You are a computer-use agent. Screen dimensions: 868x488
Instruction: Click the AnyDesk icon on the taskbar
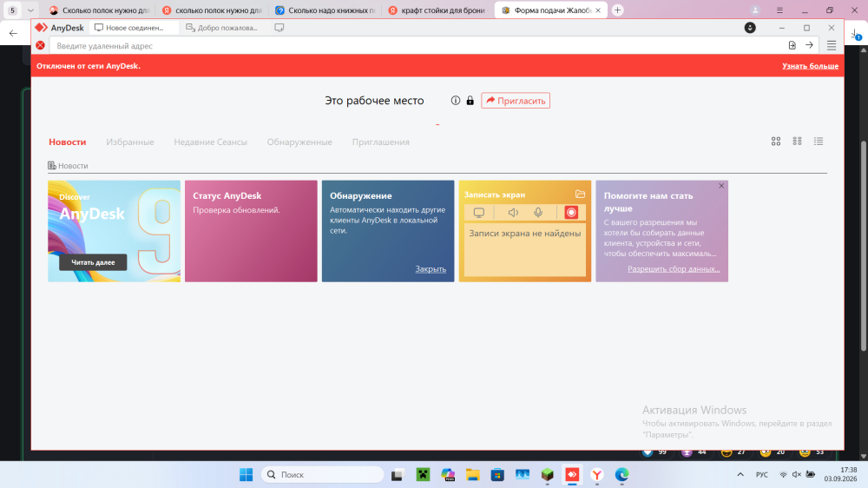pyautogui.click(x=572, y=475)
